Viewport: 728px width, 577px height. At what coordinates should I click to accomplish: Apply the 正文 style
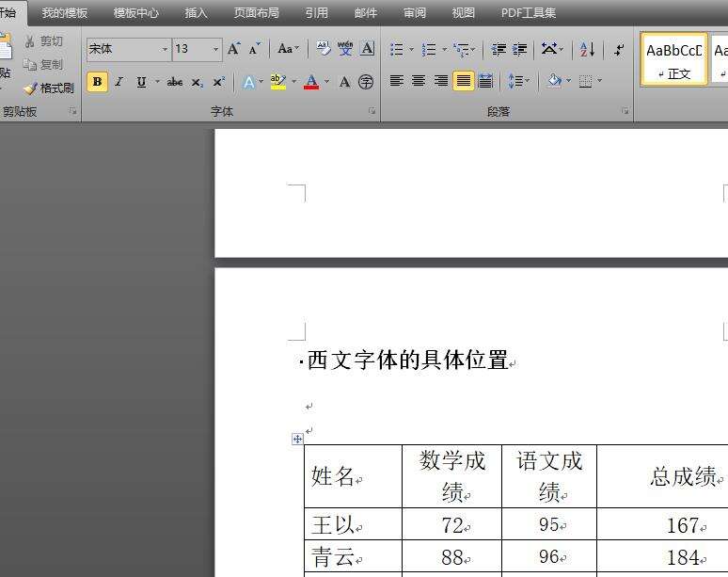click(x=673, y=59)
